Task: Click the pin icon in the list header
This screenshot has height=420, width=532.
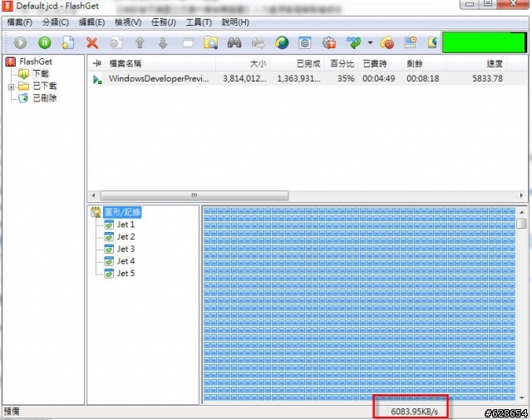Action: click(97, 63)
